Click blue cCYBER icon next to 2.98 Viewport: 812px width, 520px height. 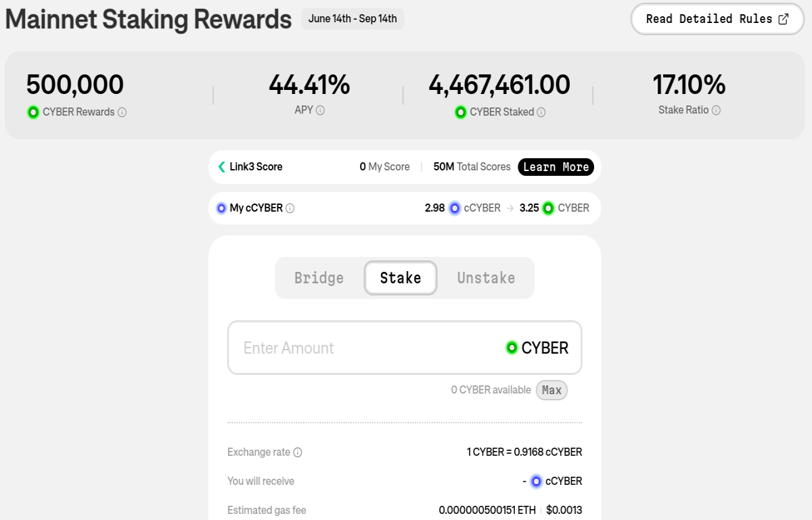tap(455, 208)
